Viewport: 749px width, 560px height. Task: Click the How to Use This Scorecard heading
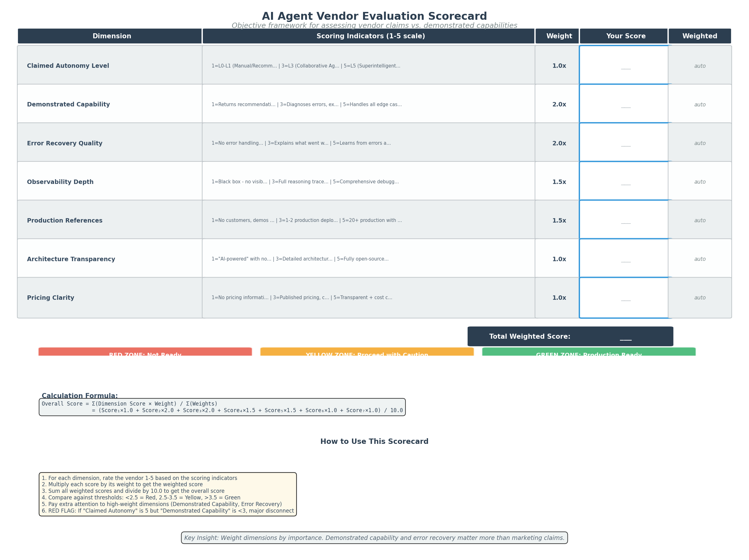pos(374,441)
